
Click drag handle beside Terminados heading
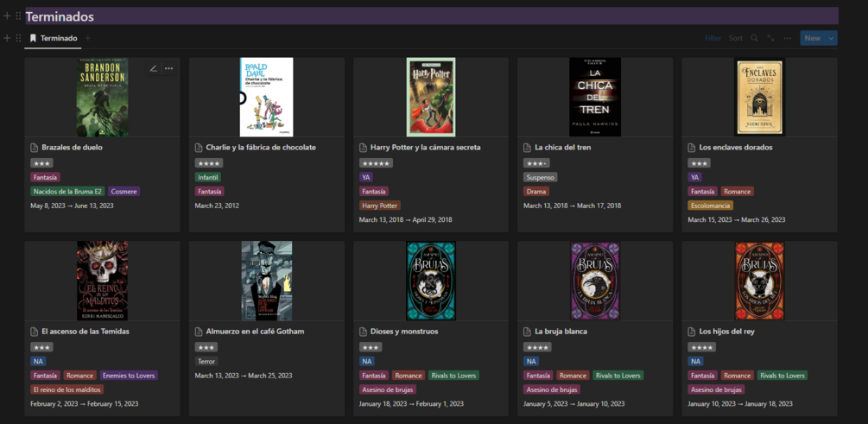tap(18, 16)
